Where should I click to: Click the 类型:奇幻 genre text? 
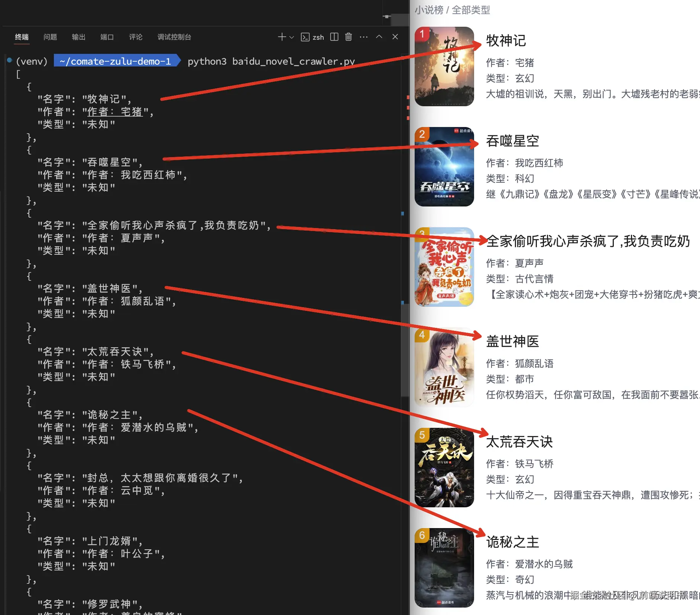coord(510,580)
